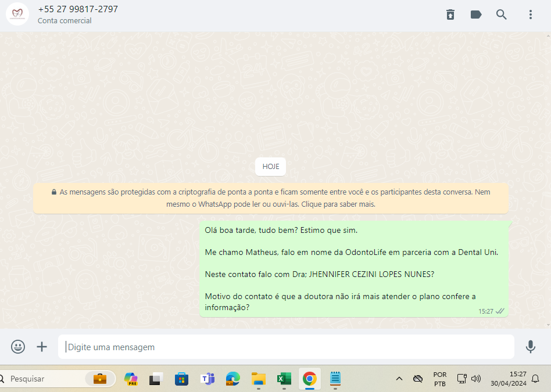Click the cloud sync tray icon
Viewport: 551px width, 392px height.
point(418,379)
